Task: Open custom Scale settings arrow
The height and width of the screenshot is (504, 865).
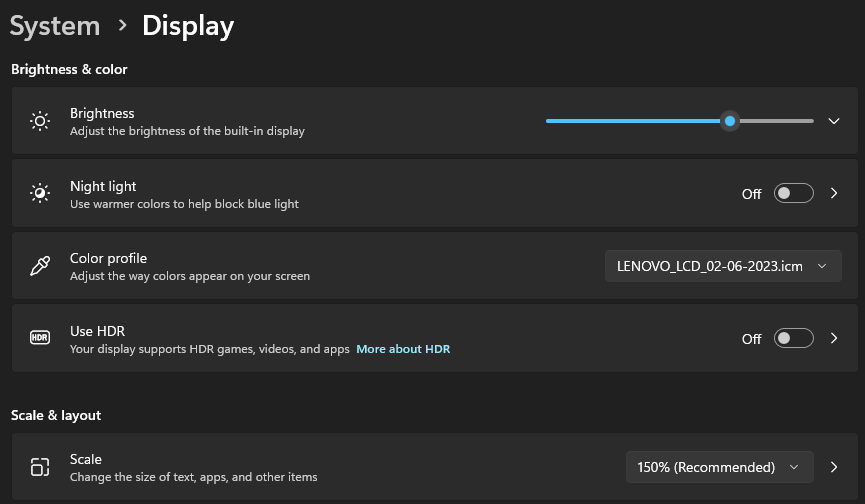Action: (x=834, y=467)
